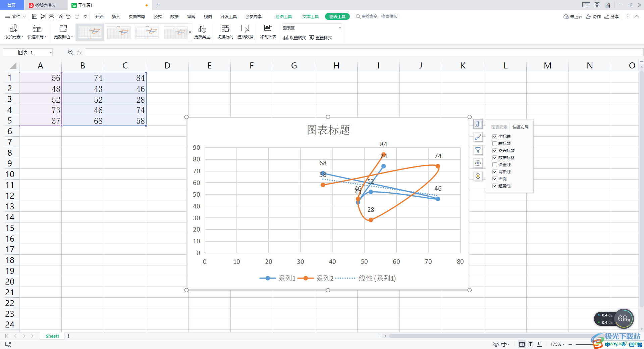Expand the 图表区 chart element dropdown
The image size is (644, 349).
click(x=340, y=28)
